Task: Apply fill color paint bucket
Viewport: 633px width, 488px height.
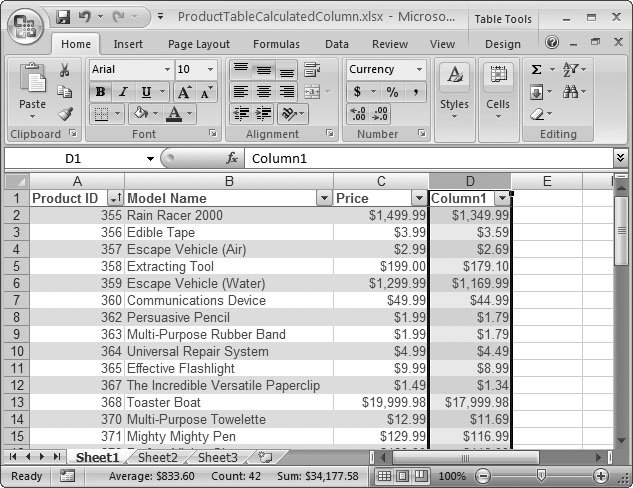Action: tap(140, 114)
